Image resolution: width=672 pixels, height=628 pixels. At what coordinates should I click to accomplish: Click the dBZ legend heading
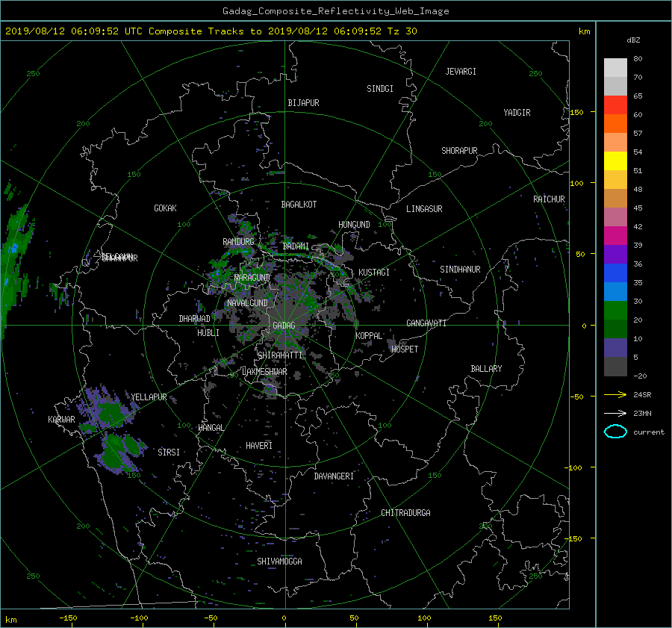tap(633, 40)
